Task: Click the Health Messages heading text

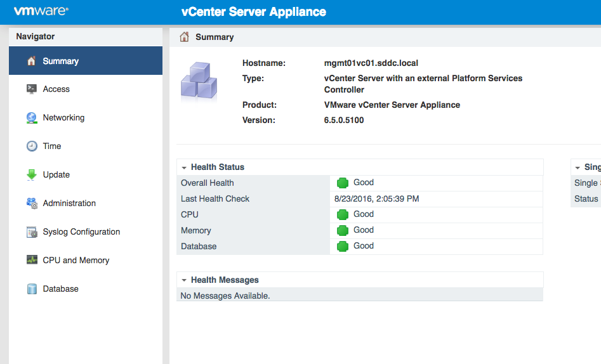Action: tap(225, 280)
